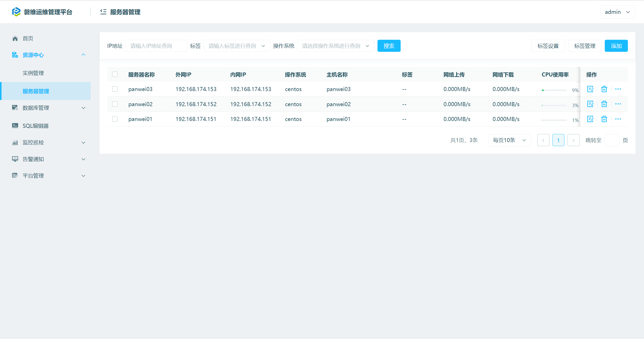Check the panwei03 row checkbox
The image size is (644, 339).
(115, 89)
